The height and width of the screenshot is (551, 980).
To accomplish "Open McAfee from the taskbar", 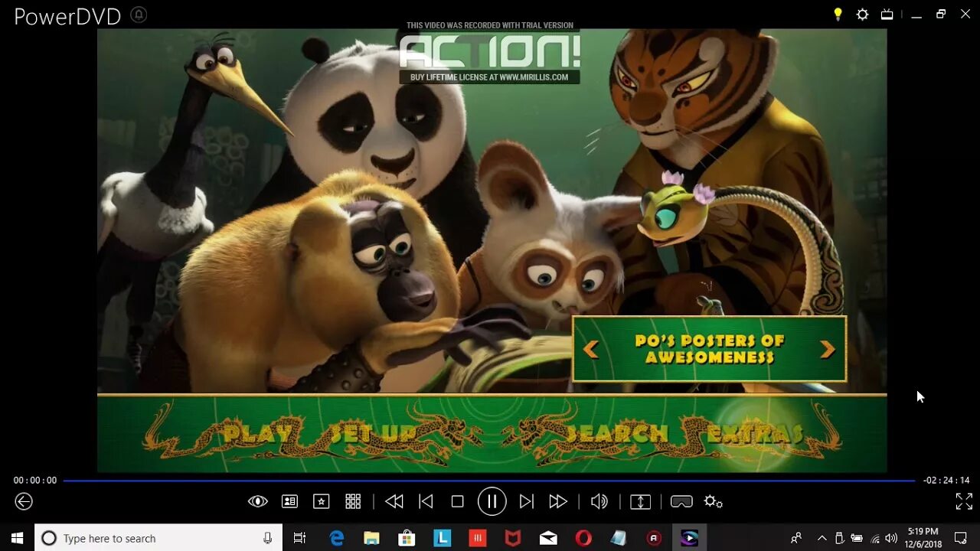I will point(513,538).
